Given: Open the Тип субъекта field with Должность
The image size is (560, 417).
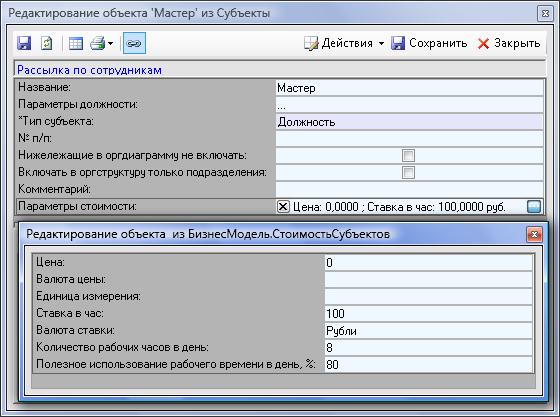Looking at the screenshot, I should coord(409,122).
